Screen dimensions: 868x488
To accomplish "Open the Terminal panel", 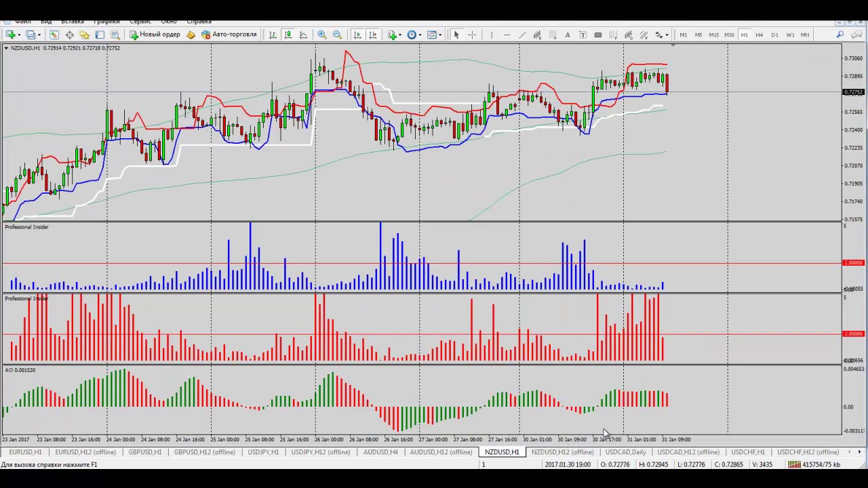I will (x=100, y=35).
